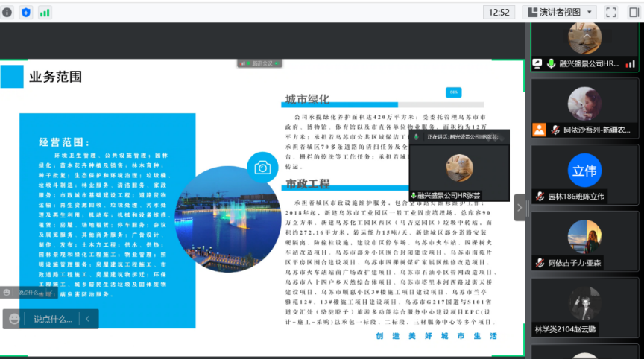Screen dimensions: 644x359
Task: Click the screen-sharing icon on 融兴盛景公司HR tile
Action: [538, 63]
